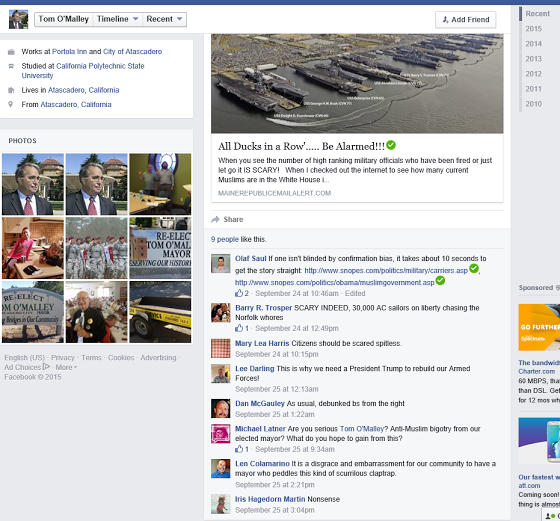The image size is (560, 521).
Task: Select Recent in the timeline sidebar
Action: coord(538,14)
